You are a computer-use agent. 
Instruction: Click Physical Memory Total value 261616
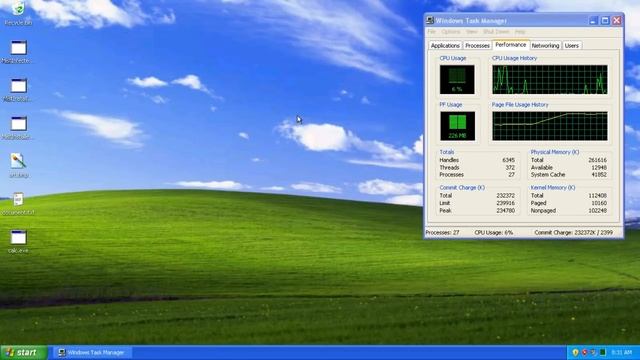tap(598, 160)
